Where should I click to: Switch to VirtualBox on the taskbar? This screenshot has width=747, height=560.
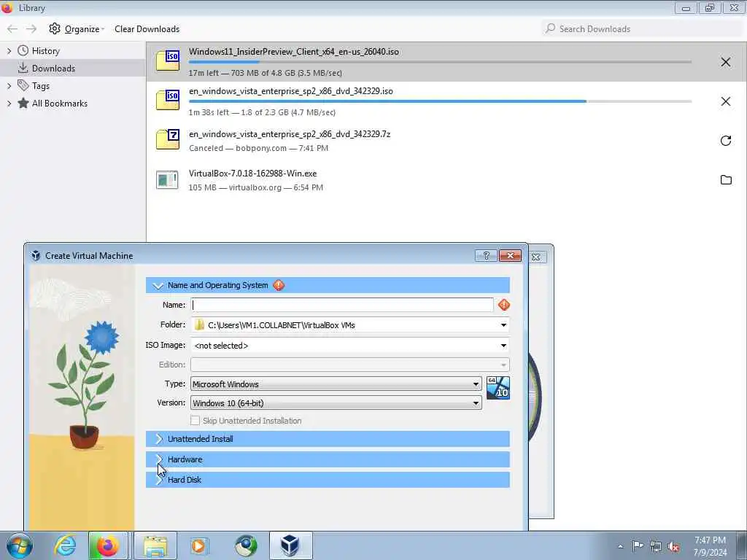(290, 545)
